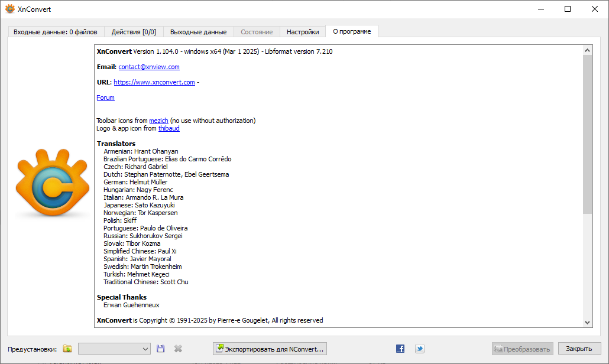
Task: Click 'Czech: Richard Gabriel' line
Action: (135, 167)
